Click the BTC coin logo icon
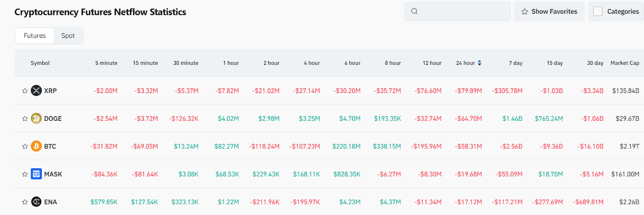Screen dimensions: 644x215 tap(36, 146)
